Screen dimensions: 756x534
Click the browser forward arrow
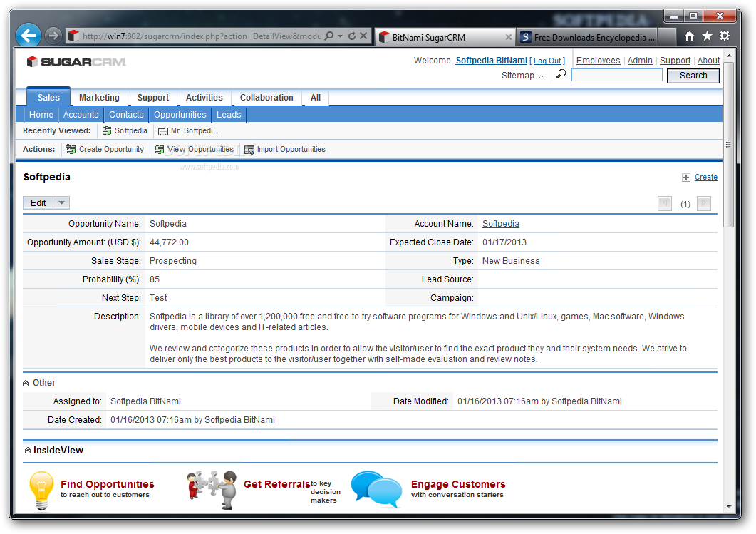point(53,35)
